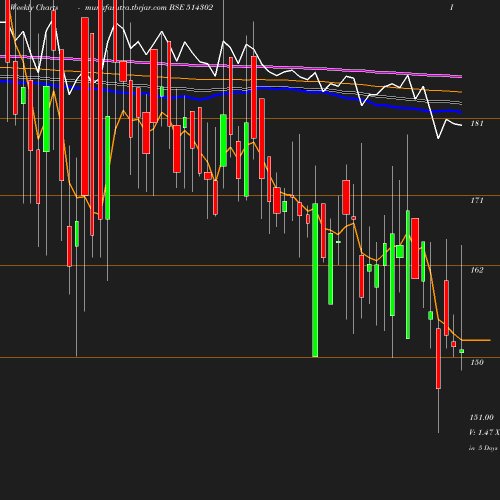
Task: Click the 181 price axis label
Action: 477,123
